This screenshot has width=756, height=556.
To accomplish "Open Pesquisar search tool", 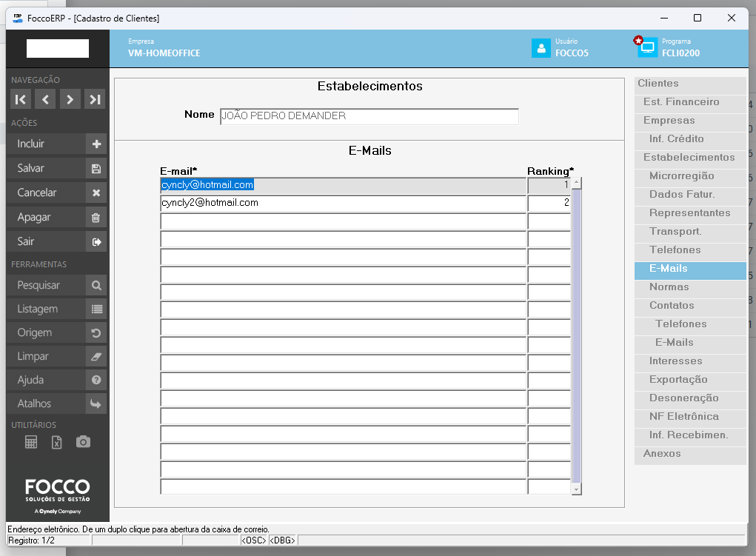I will [56, 285].
